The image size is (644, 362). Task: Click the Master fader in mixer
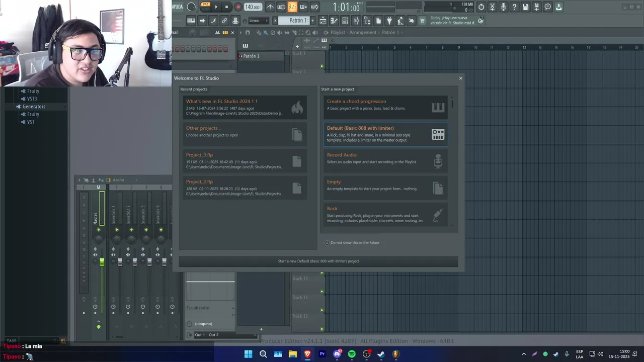click(102, 262)
